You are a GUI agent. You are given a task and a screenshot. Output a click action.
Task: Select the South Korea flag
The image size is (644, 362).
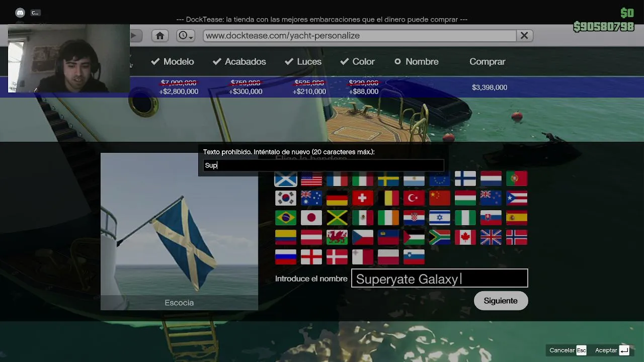coord(286,198)
